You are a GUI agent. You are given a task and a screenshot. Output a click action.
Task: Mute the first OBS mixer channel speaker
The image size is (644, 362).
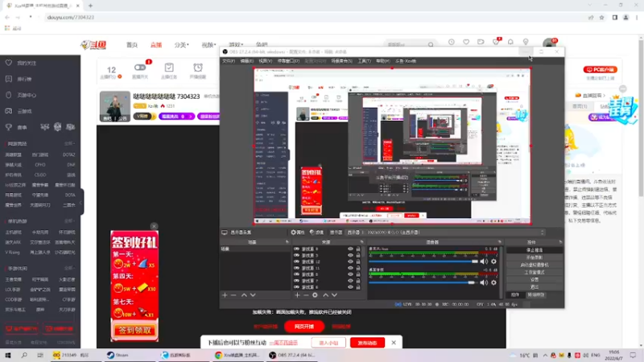pos(485,261)
